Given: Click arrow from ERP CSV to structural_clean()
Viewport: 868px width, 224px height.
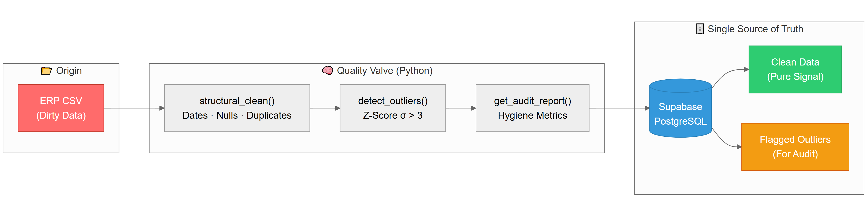Looking at the screenshot, I should [x=134, y=108].
